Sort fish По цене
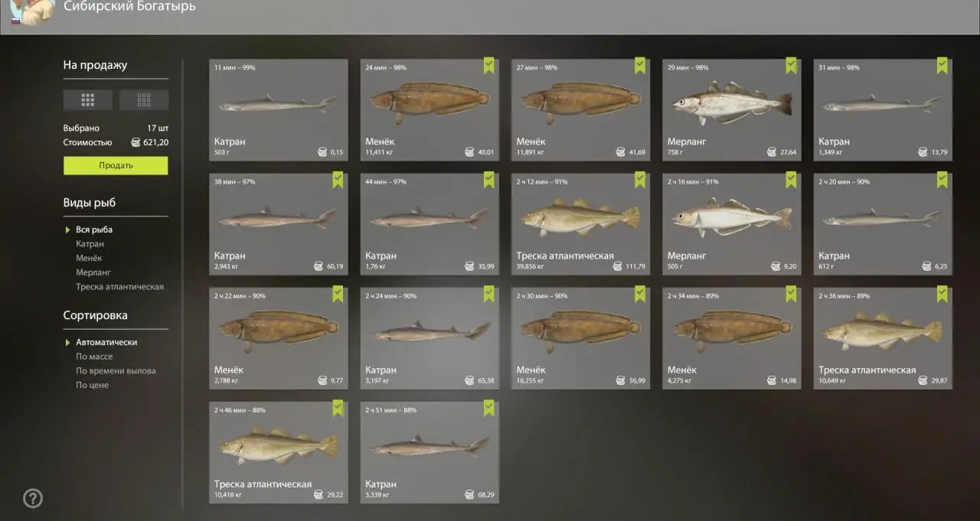Viewport: 980px width, 521px height. [x=92, y=385]
